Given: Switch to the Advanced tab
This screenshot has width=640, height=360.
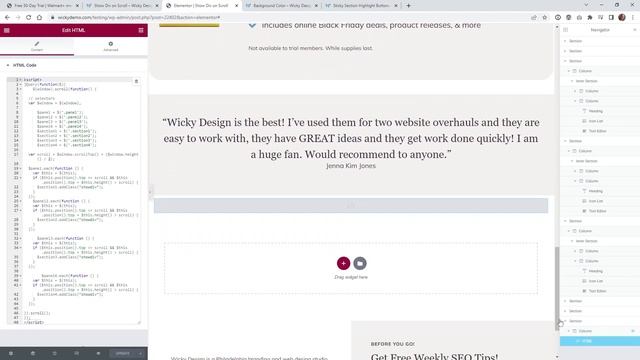Looking at the screenshot, I should tap(111, 46).
